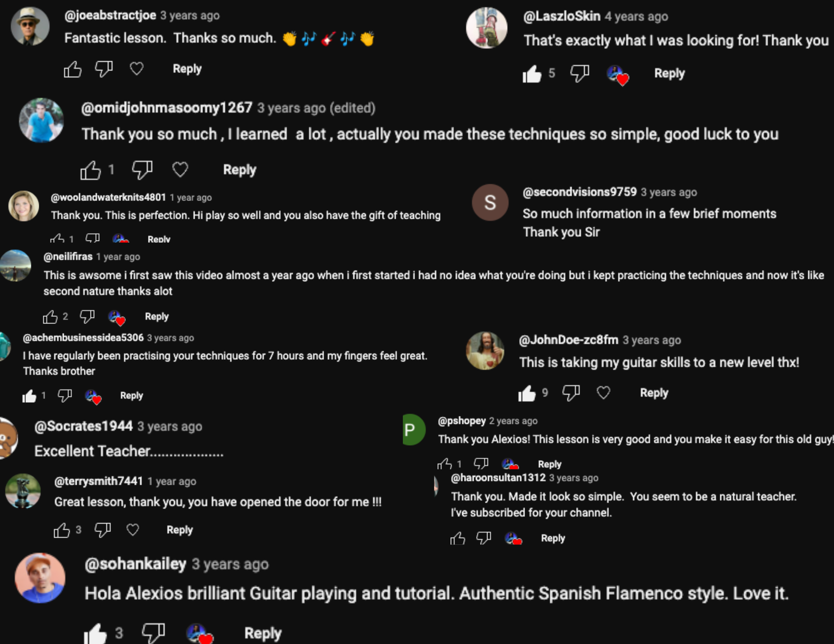Reply to @omidjohnmasoomy1267's comment
Screen dimensions: 834x644
coord(239,170)
